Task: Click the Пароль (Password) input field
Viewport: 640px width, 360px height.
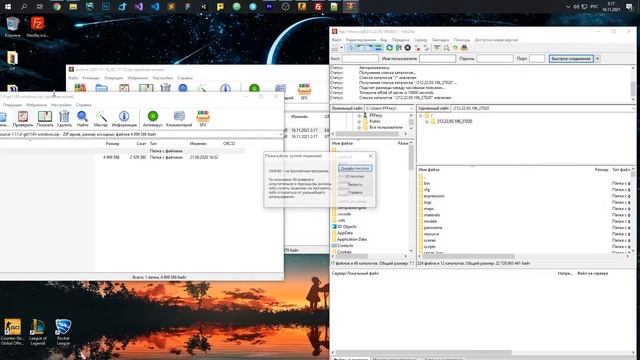Action: tap(495, 59)
